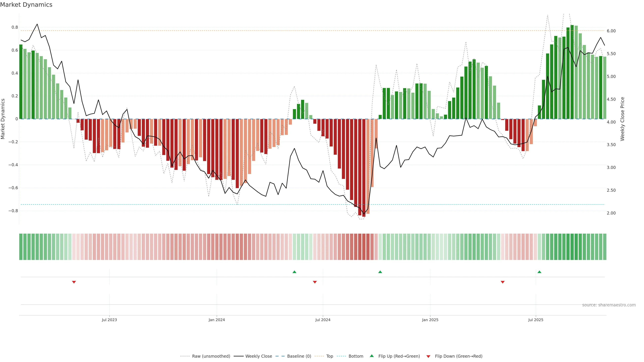Click the green flip-up marker nearest Jul 2025
Viewport: 644px width, 362px height.
539,272
